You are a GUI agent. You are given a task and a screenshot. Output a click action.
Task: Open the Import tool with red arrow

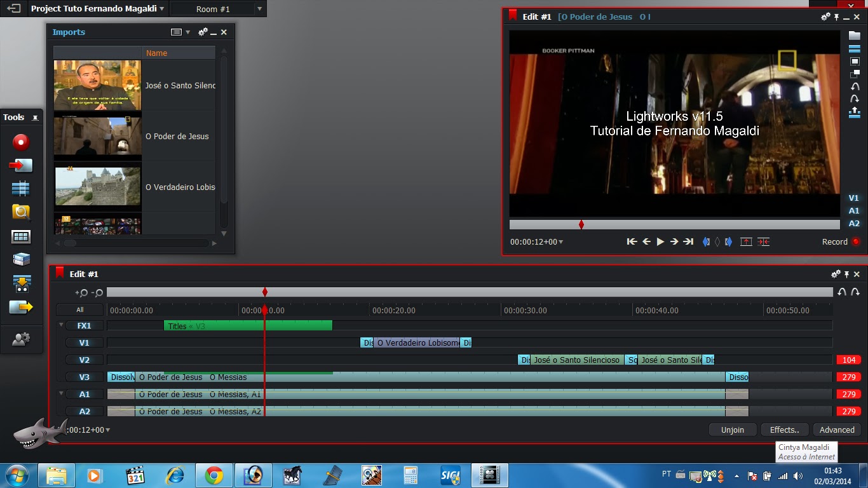(x=21, y=165)
